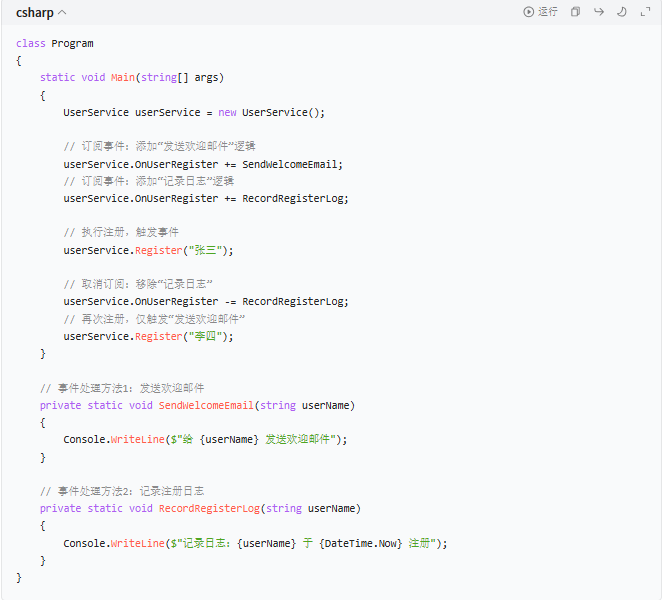The width and height of the screenshot is (664, 600).
Task: Click DateTime.Now in the log string
Action: [x=360, y=543]
